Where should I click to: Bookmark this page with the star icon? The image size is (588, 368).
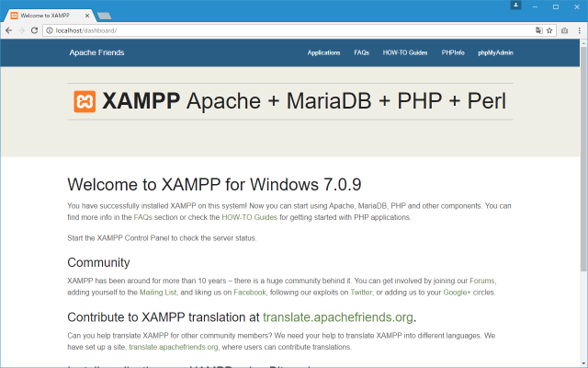(549, 30)
